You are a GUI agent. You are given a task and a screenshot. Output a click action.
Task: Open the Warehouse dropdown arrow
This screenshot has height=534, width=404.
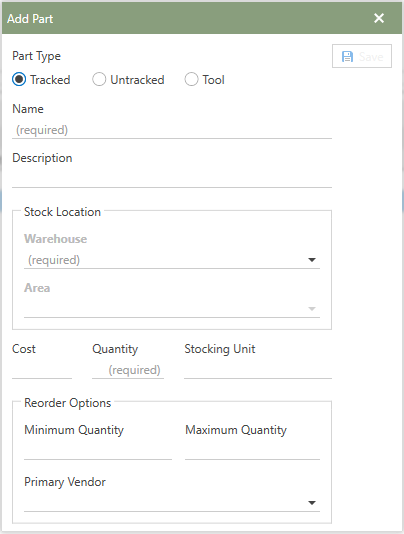pyautogui.click(x=312, y=260)
